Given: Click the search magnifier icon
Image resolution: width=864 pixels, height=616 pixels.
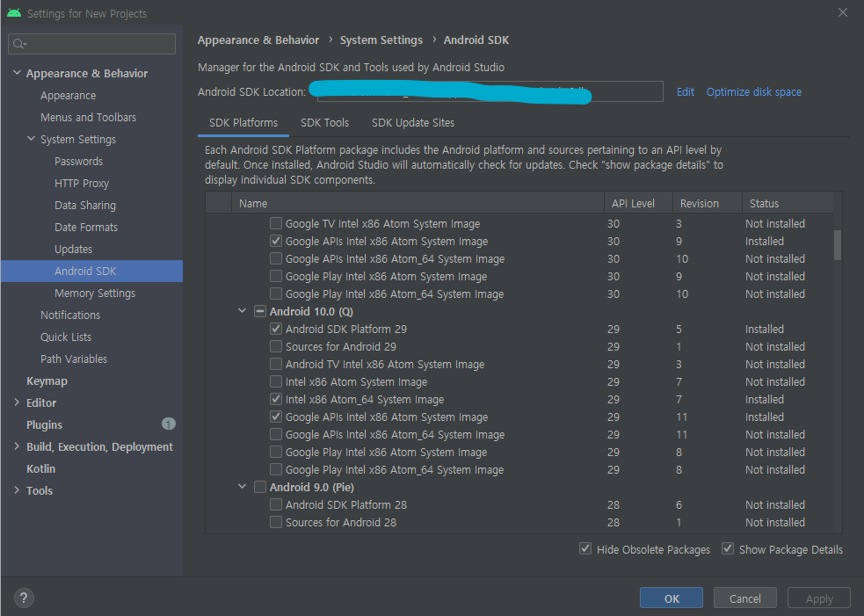Looking at the screenshot, I should pyautogui.click(x=19, y=44).
